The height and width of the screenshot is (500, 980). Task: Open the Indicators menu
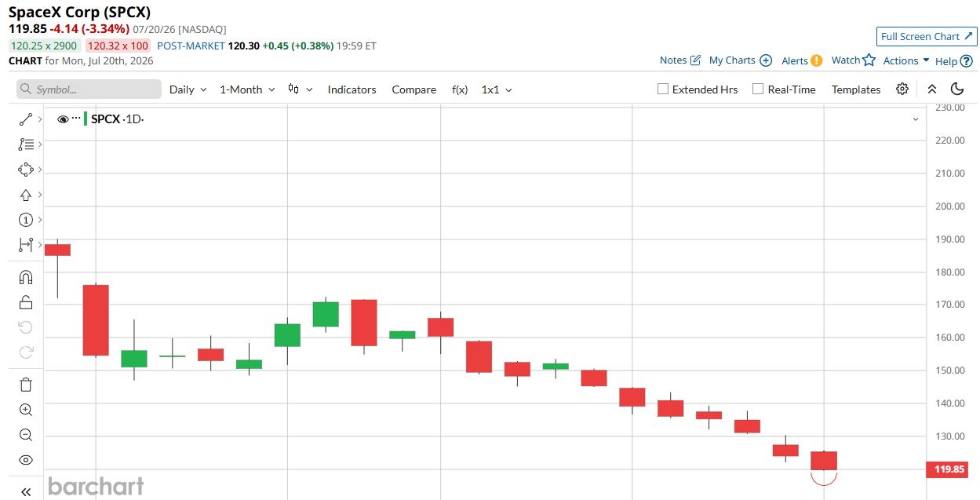tap(352, 89)
